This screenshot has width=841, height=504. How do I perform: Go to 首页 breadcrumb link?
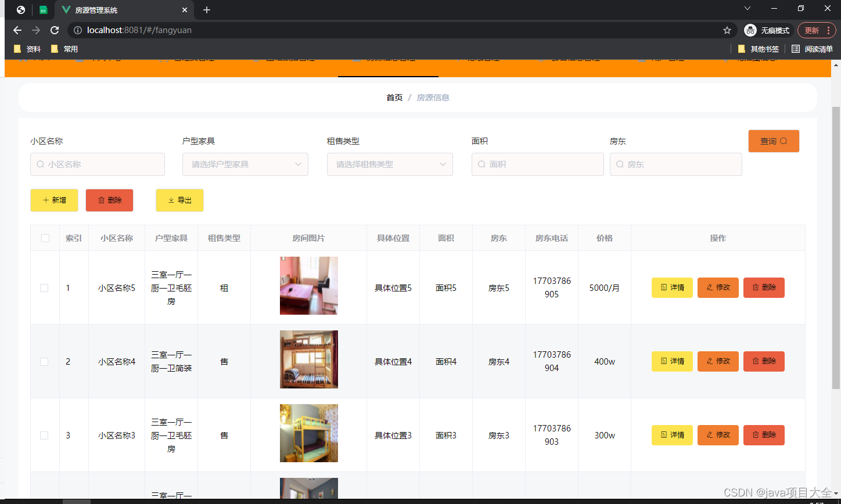point(394,98)
